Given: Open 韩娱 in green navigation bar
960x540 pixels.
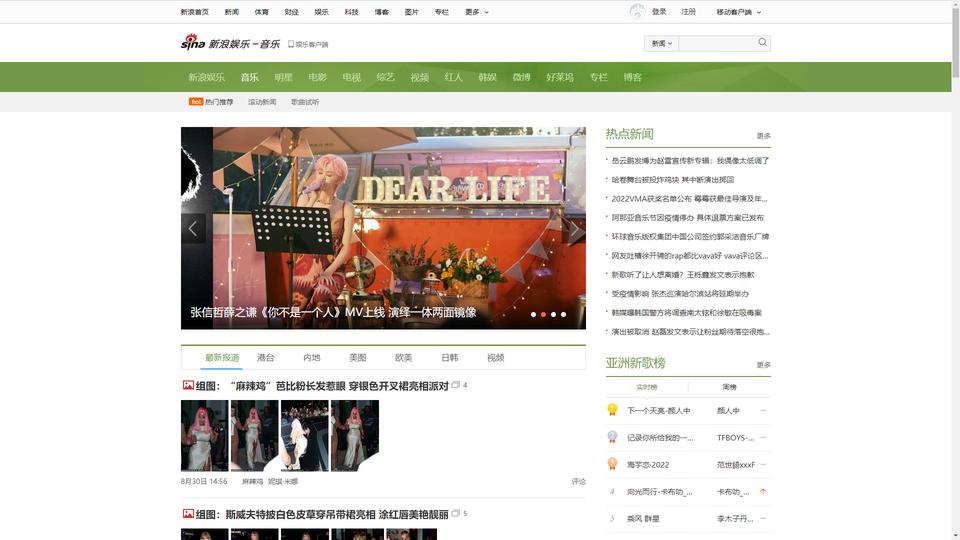Looking at the screenshot, I should 487,77.
